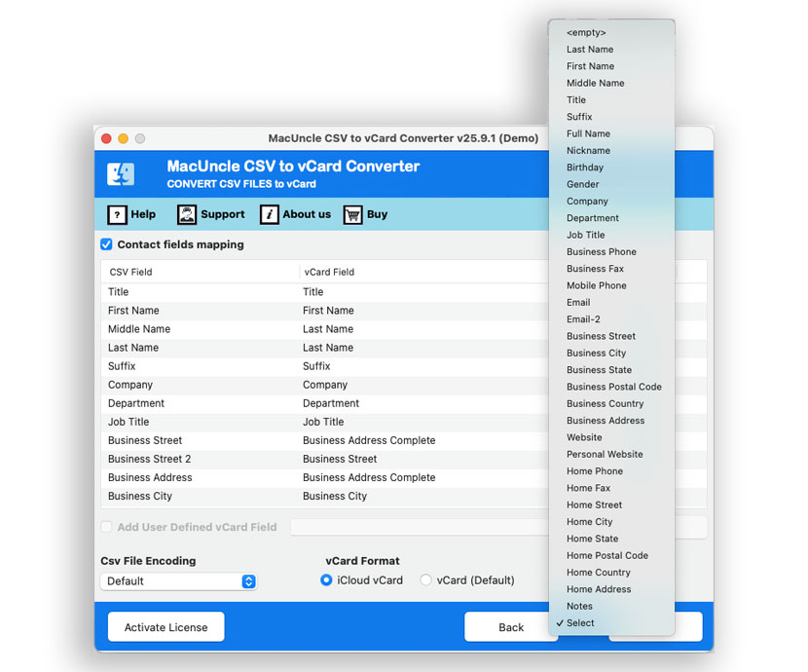Pick Title from the popup list
The height and width of the screenshot is (672, 808).
point(611,100)
